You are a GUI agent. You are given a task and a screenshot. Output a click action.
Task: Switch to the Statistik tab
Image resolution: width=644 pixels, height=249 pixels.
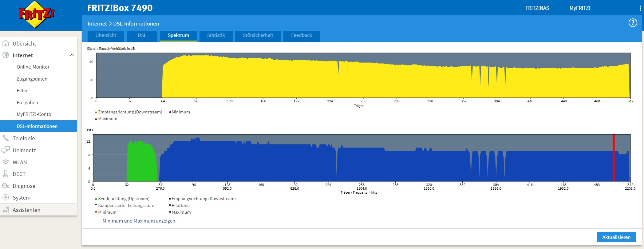pos(216,36)
